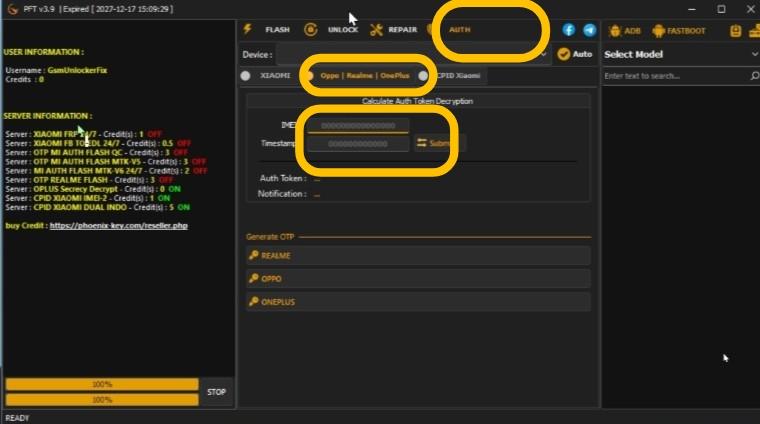Screen dimensions: 760x424
Task: Click the READY status bar text
Action: coord(17,418)
